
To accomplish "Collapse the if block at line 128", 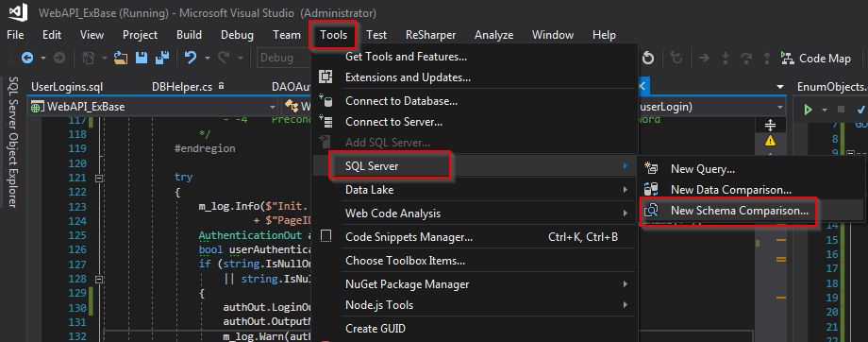I will tap(98, 279).
